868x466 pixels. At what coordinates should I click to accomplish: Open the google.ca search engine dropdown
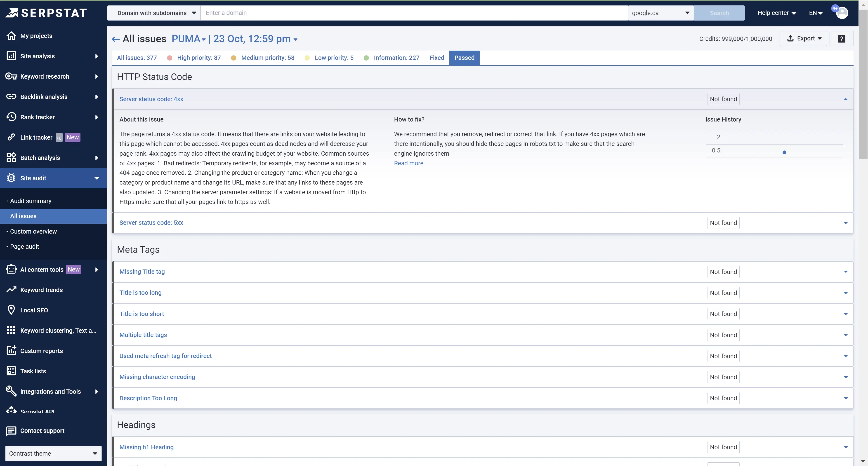[x=660, y=13]
